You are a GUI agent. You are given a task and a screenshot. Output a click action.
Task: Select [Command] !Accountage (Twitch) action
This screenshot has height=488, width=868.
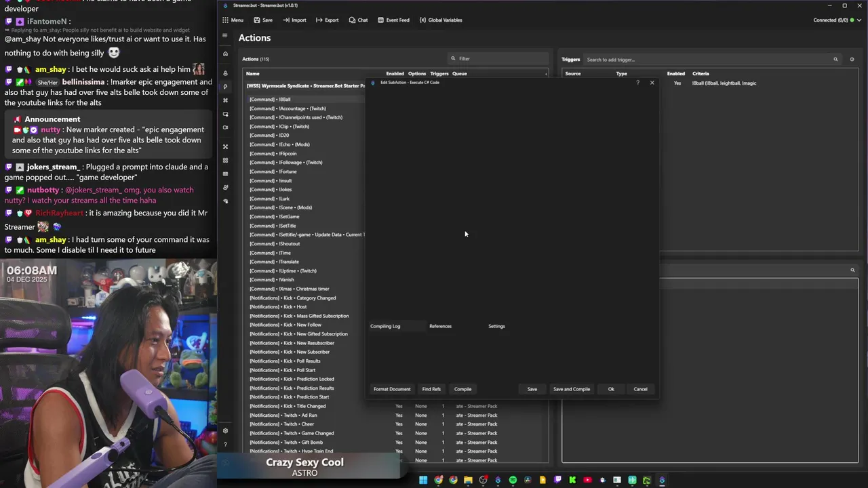pyautogui.click(x=288, y=108)
